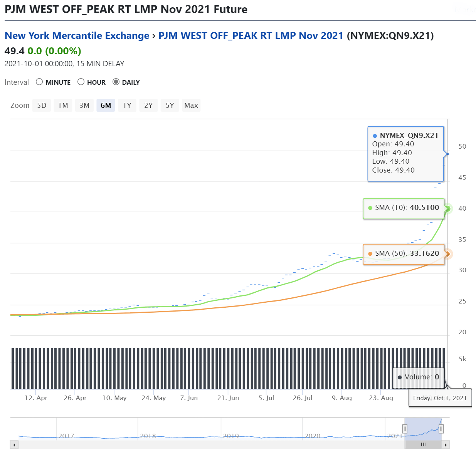The width and height of the screenshot is (476, 451).
Task: Click the 21. Jun x-axis label
Action: (228, 398)
